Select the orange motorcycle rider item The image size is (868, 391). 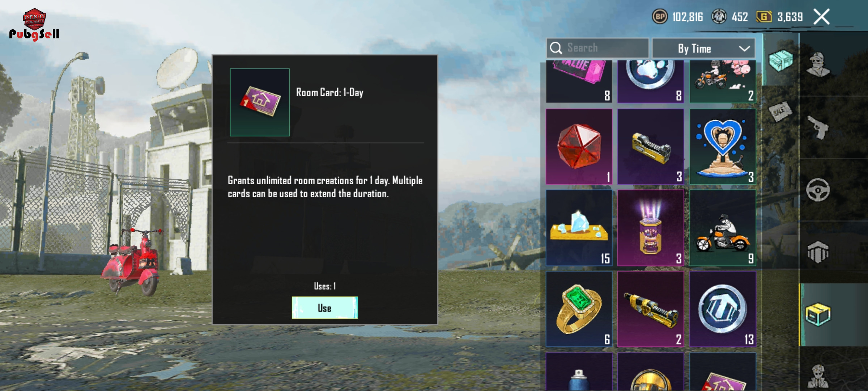coord(723,228)
